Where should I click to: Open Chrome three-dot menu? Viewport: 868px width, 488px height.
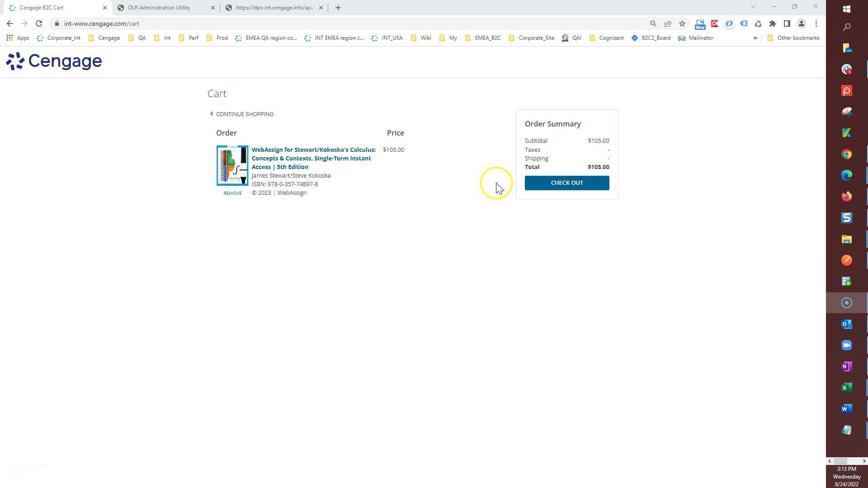816,23
